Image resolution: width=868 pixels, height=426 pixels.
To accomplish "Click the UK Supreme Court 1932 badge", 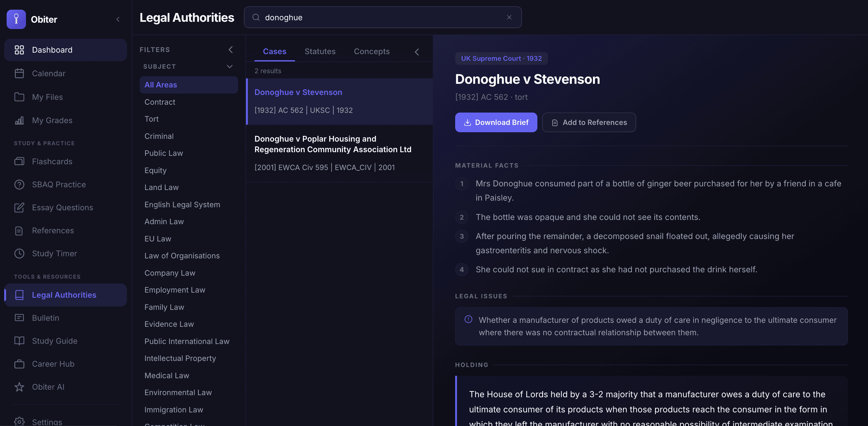I will tap(501, 59).
